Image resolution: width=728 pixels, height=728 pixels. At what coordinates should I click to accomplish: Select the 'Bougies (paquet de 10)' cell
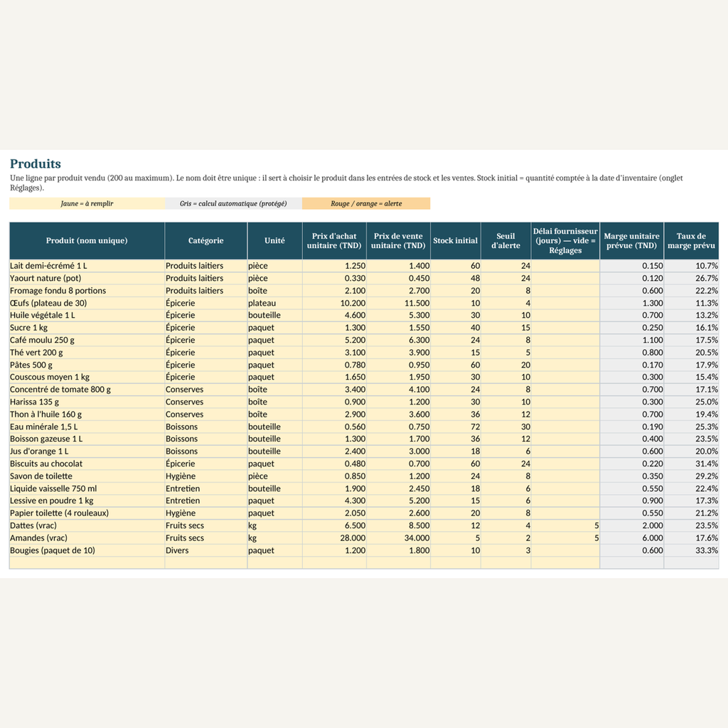87,550
